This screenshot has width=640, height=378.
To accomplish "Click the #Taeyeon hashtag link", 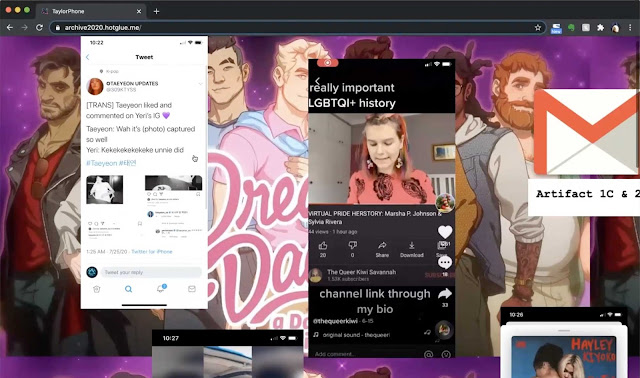I will click(102, 163).
